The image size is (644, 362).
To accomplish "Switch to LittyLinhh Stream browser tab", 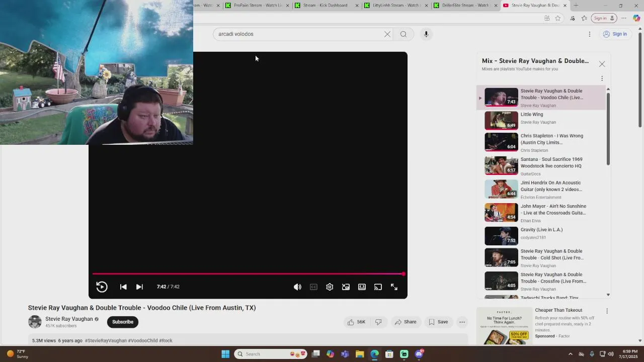I will pos(395,6).
